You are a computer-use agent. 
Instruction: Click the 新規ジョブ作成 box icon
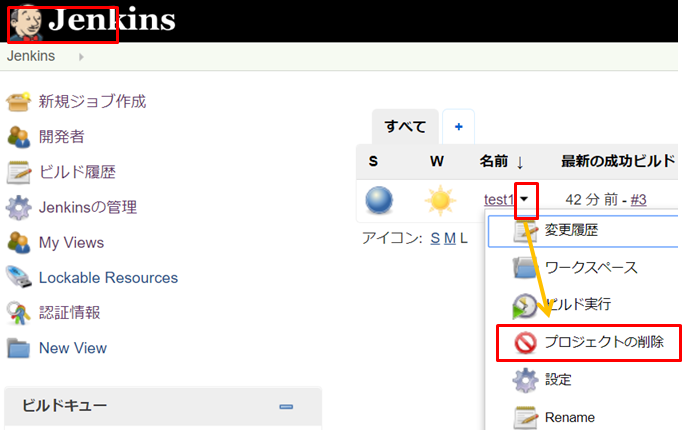[x=18, y=102]
